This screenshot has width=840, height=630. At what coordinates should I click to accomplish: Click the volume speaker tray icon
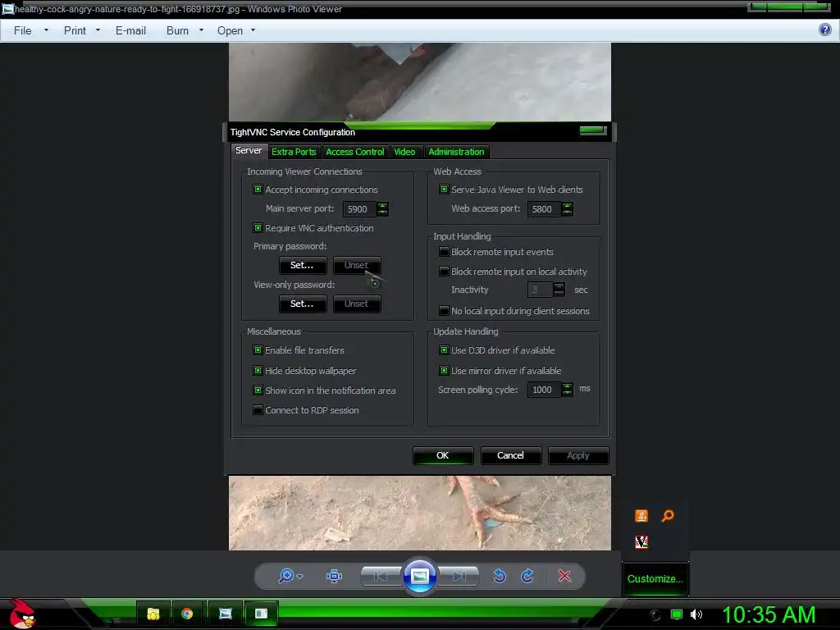coord(696,614)
